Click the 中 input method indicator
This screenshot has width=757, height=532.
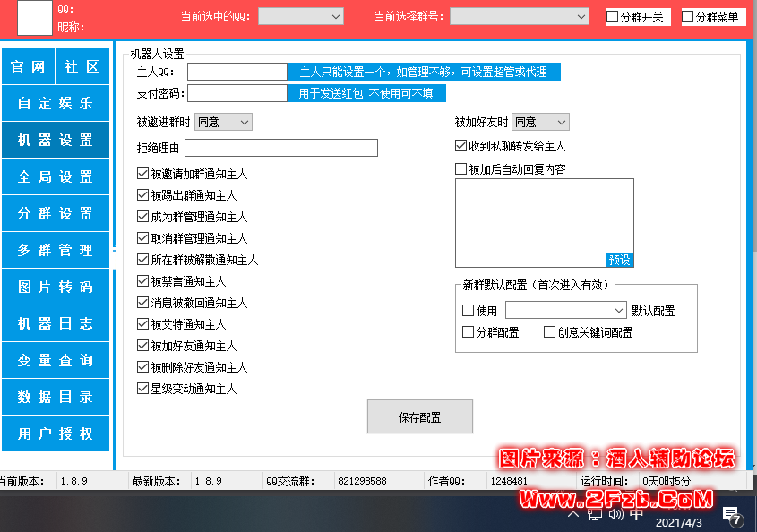[637, 514]
